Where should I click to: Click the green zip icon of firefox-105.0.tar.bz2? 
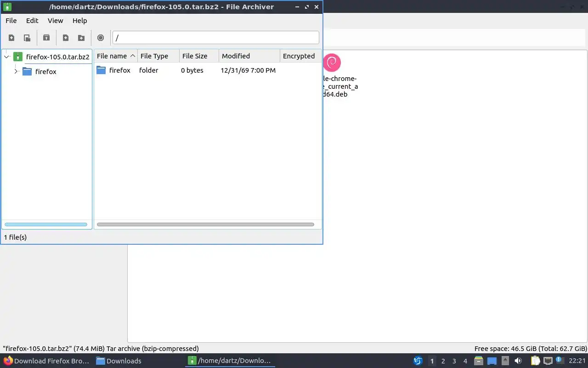(17, 57)
